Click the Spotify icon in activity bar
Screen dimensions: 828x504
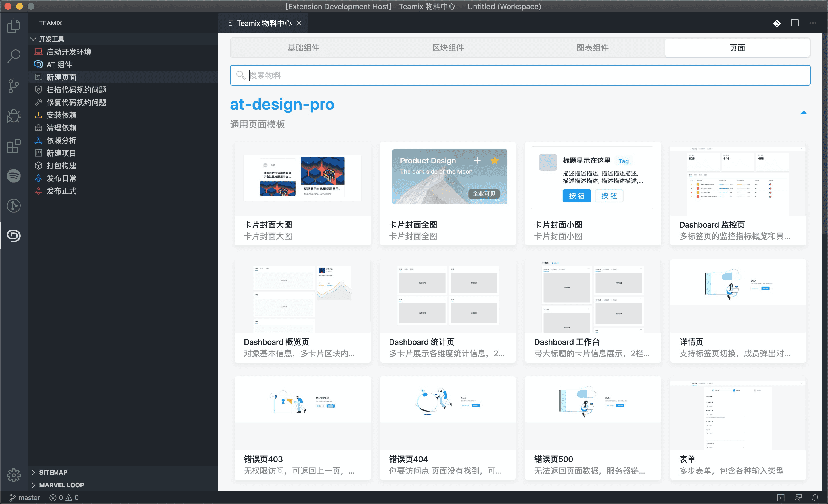pos(14,176)
